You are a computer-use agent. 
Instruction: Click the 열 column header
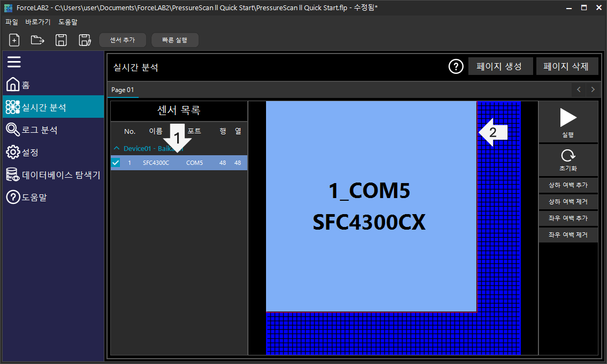click(238, 131)
